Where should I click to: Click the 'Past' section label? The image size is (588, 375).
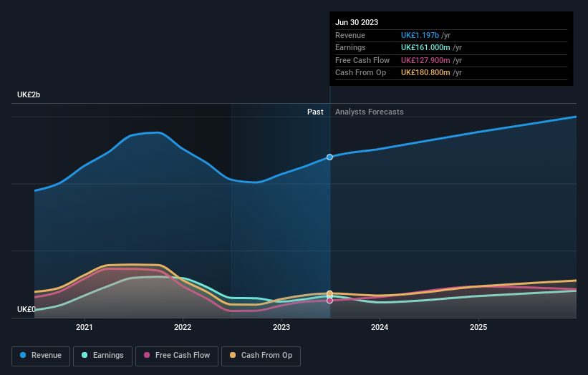click(315, 112)
